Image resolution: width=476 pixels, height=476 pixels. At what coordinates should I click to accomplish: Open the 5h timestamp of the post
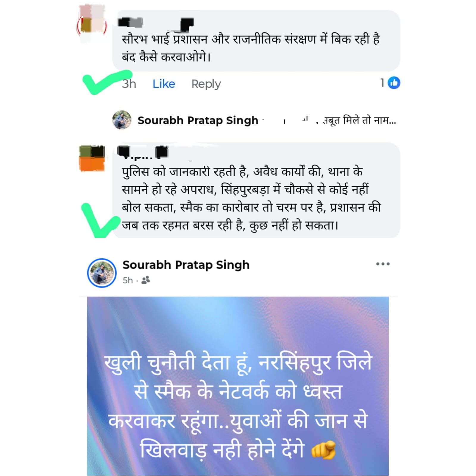[x=128, y=280]
